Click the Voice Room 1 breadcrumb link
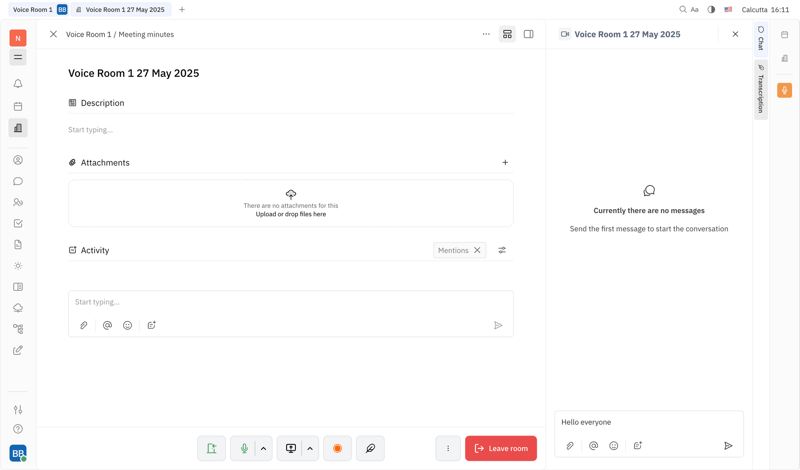The height and width of the screenshot is (470, 800). click(x=88, y=34)
